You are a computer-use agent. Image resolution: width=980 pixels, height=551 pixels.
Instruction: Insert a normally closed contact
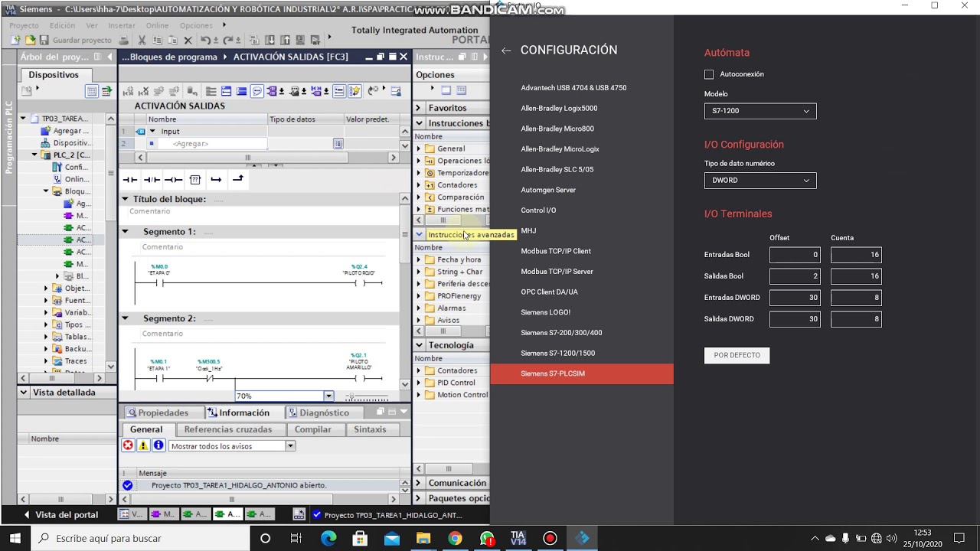pyautogui.click(x=152, y=180)
